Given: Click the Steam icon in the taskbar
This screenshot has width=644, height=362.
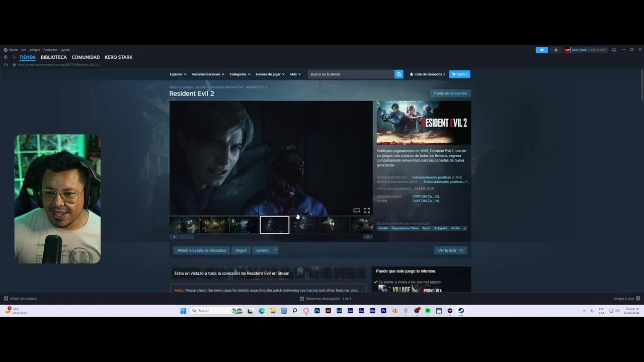Looking at the screenshot, I should pos(461,311).
